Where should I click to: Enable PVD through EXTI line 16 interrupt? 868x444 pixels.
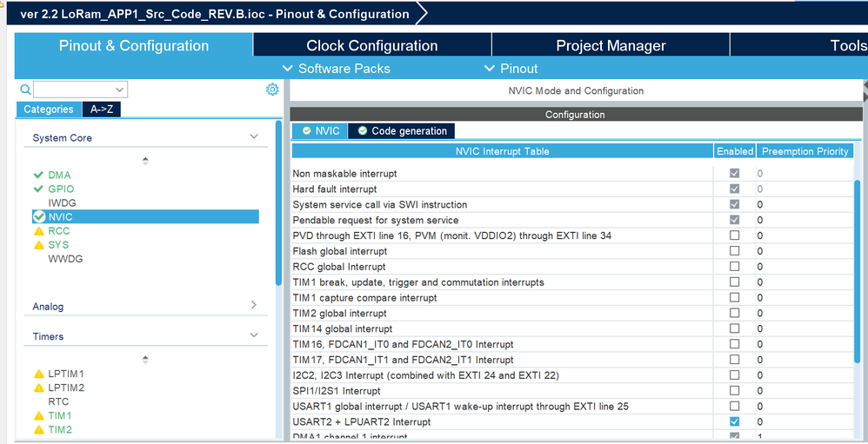pos(734,235)
